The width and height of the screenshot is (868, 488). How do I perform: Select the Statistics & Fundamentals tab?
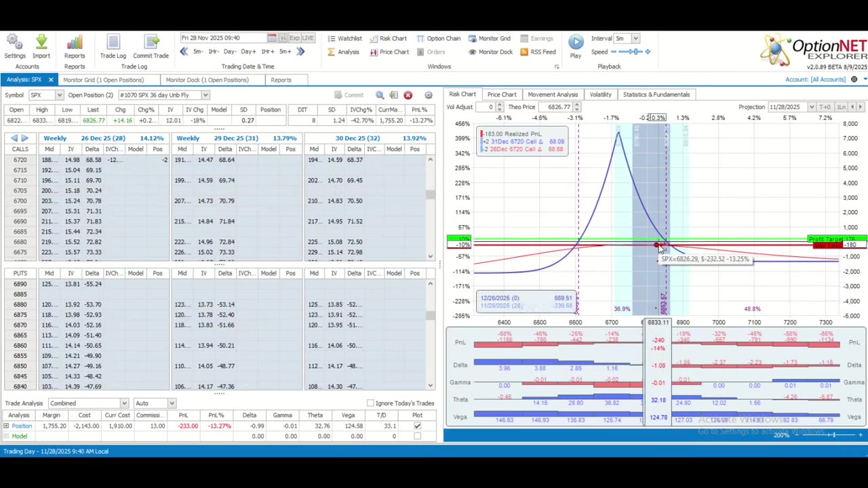[656, 95]
